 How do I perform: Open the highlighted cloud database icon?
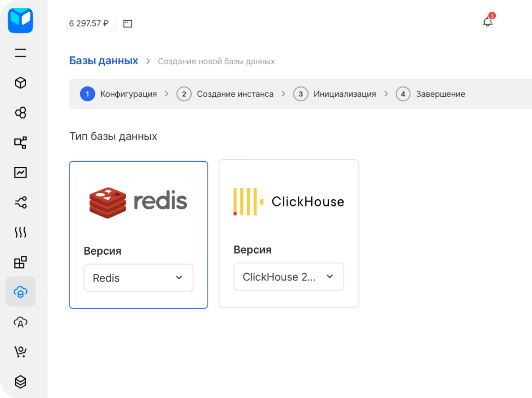point(20,292)
